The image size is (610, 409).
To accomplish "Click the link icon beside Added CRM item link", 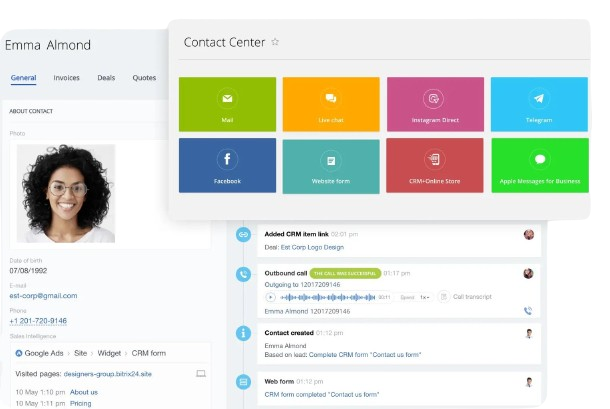I will click(x=244, y=234).
